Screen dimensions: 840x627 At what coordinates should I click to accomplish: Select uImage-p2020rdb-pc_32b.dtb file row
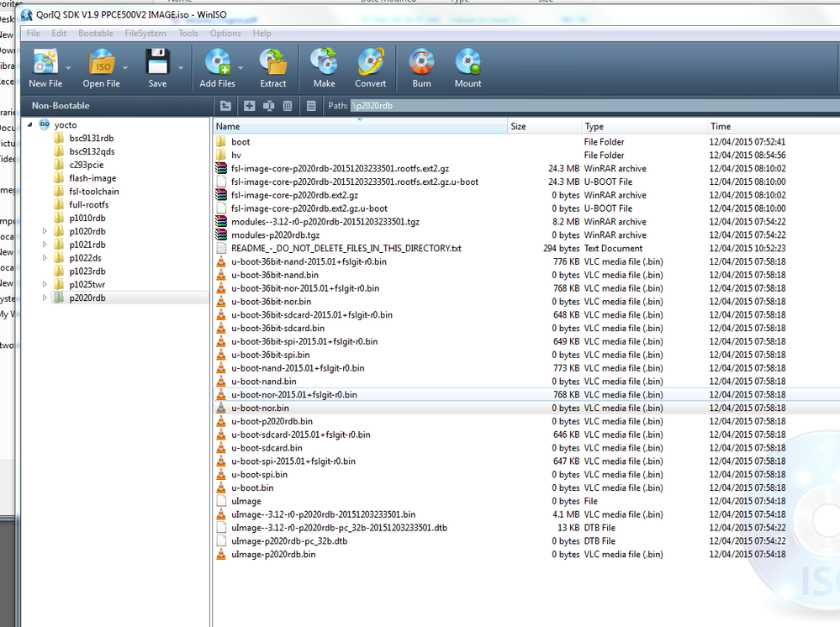[x=526, y=540]
